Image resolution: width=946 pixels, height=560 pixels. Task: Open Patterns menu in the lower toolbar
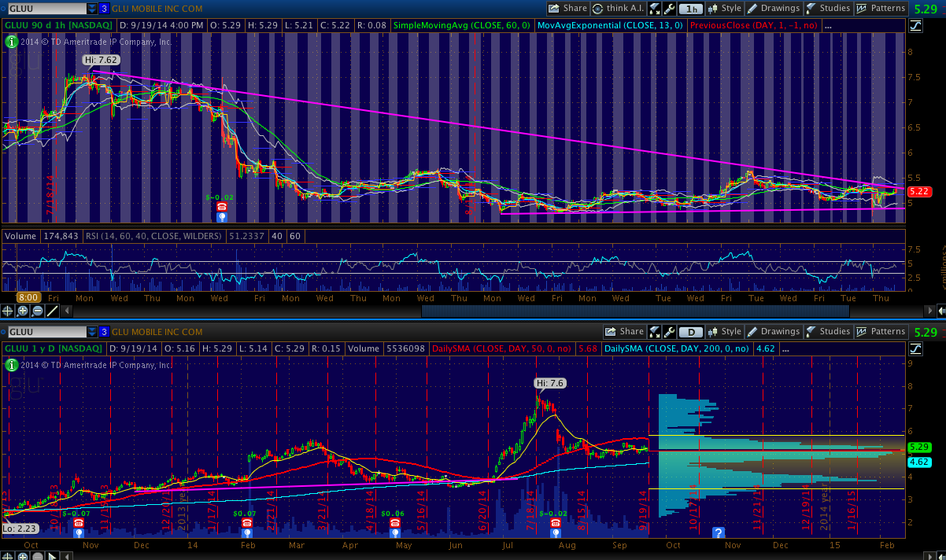click(880, 332)
